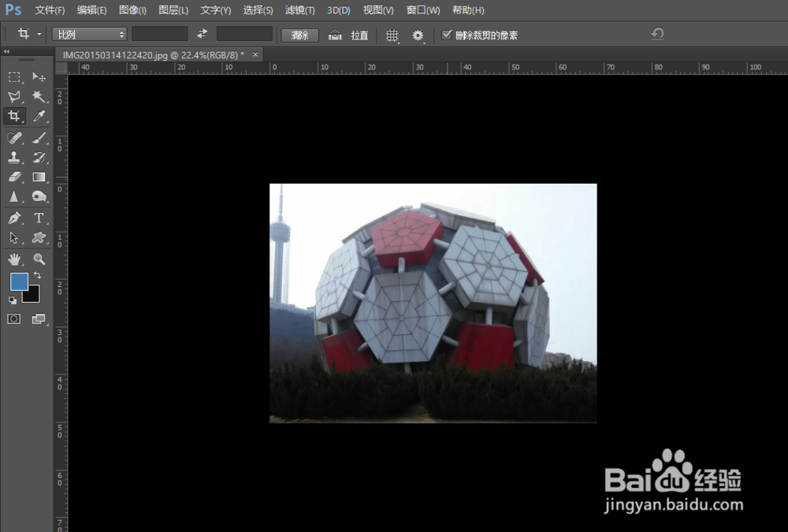Open the 选择(S) menu
Viewport: 788px width, 532px height.
(258, 10)
